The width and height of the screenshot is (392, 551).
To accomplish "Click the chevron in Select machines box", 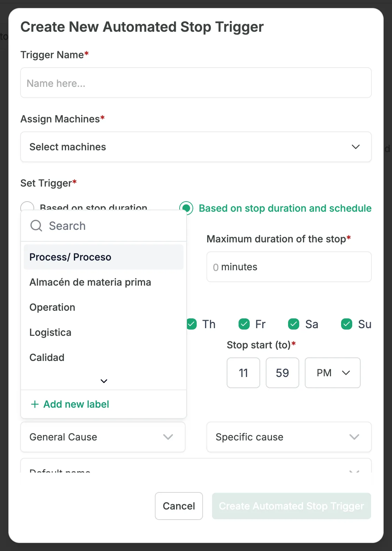I will coord(355,147).
